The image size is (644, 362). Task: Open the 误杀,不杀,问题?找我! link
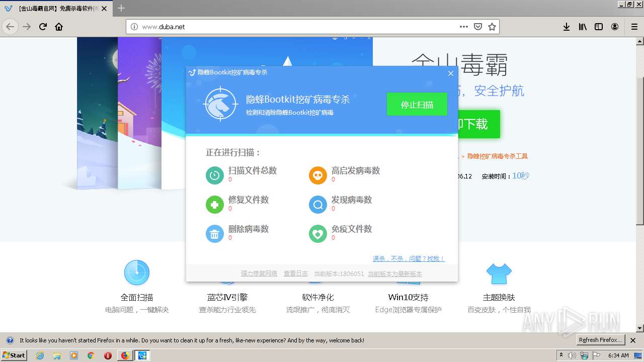[x=409, y=258]
